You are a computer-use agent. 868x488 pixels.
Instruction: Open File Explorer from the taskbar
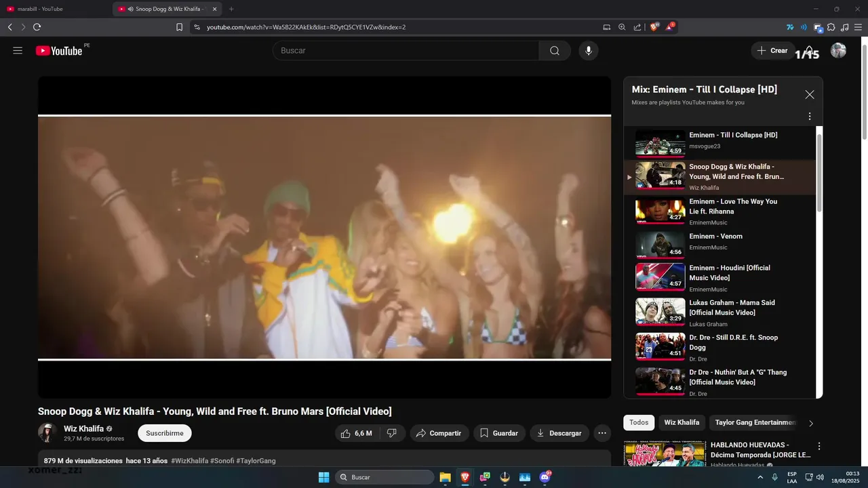point(445,477)
